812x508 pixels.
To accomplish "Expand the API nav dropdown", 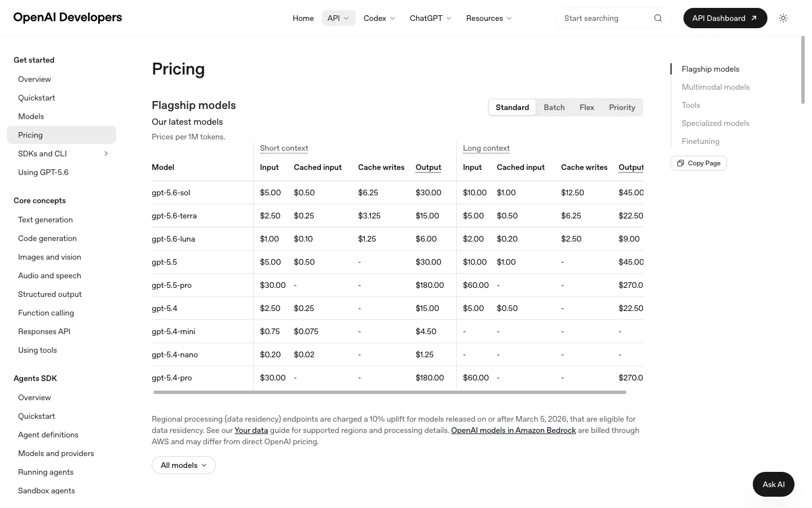I will (x=338, y=18).
